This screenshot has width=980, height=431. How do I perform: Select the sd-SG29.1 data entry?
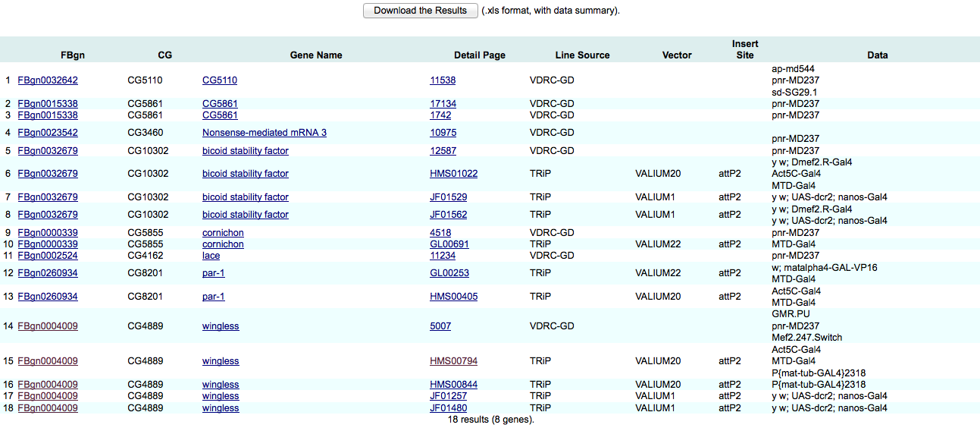click(x=794, y=93)
